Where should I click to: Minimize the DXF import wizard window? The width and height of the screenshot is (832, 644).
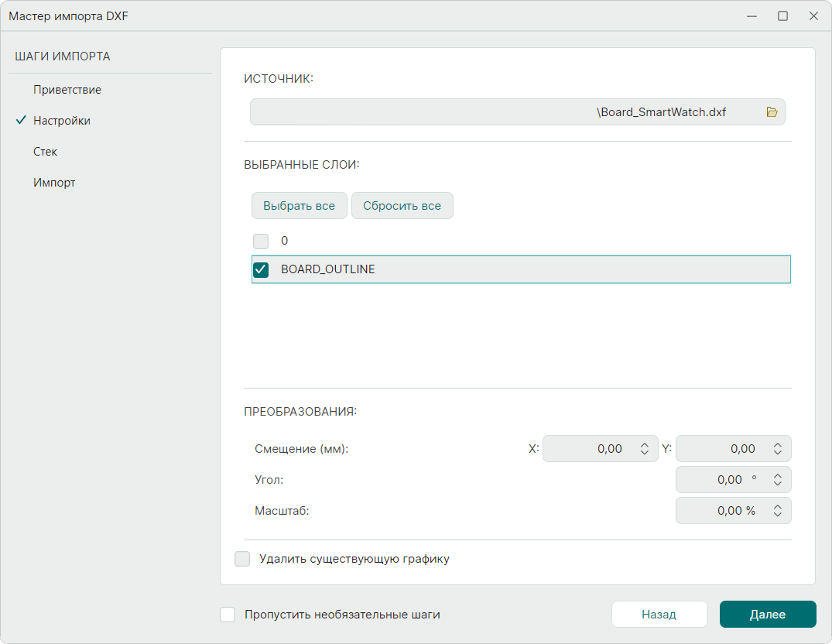tap(752, 15)
